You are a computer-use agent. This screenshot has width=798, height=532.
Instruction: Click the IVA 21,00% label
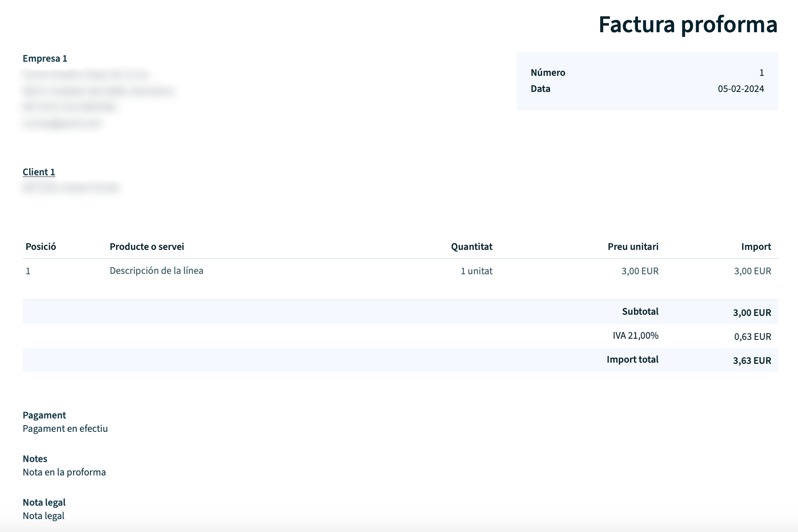pos(635,336)
